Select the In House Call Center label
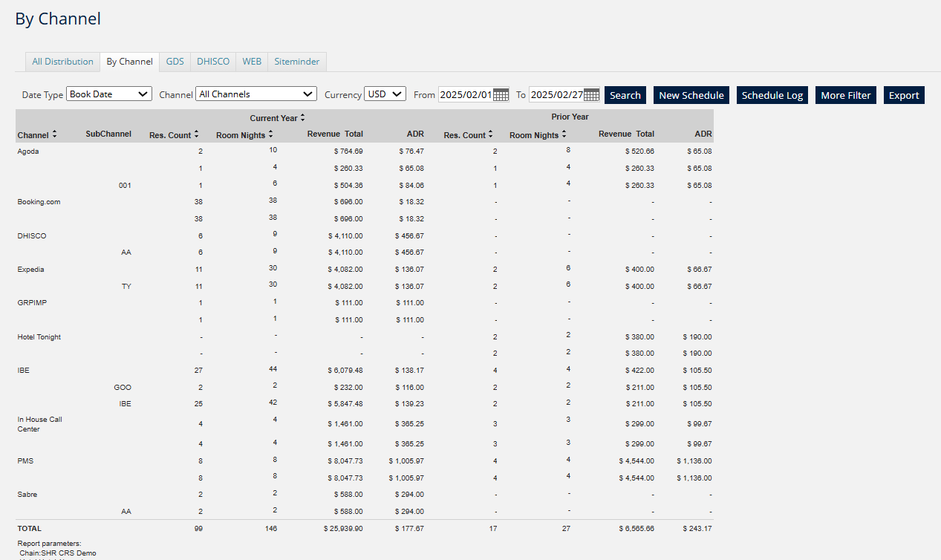941x560 pixels. [x=40, y=424]
